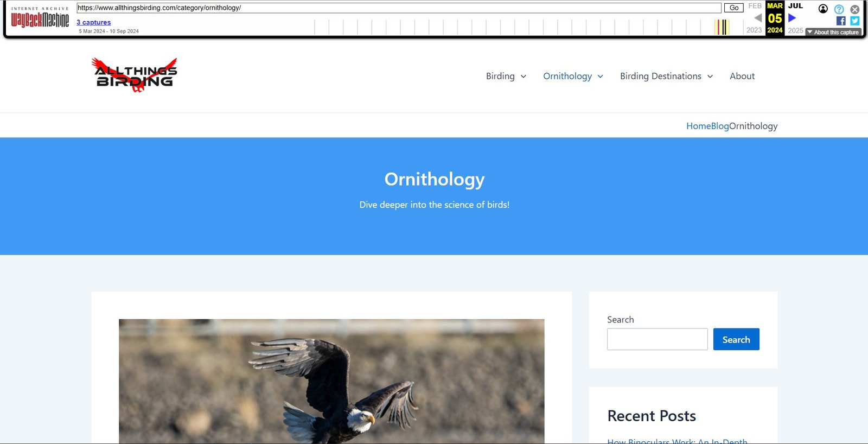
Task: Click the Wayback user account icon
Action: (x=823, y=9)
